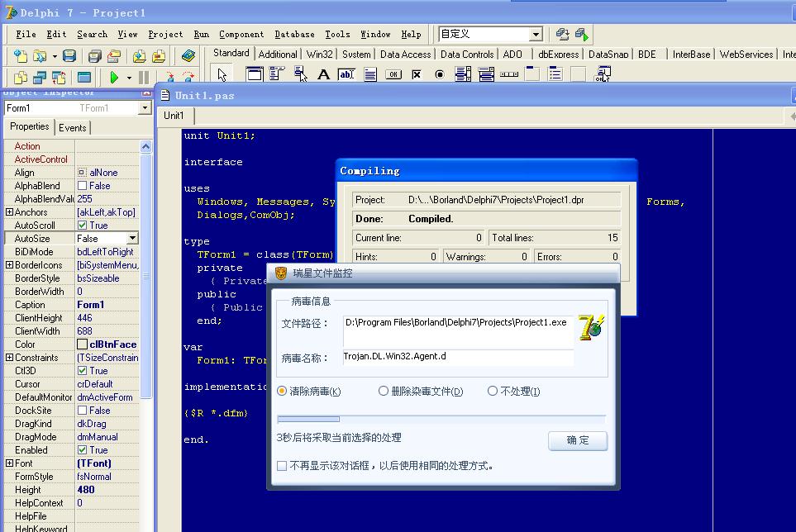Open the File menu
This screenshot has height=532, width=796.
point(26,34)
